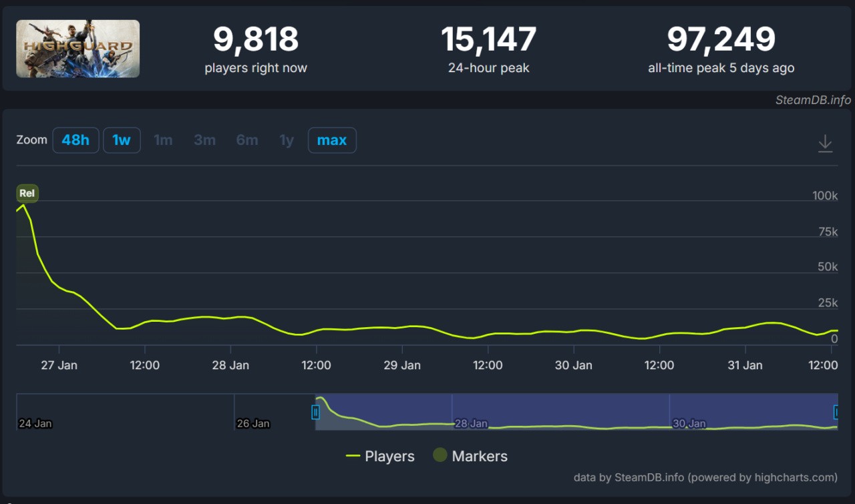The height and width of the screenshot is (504, 855).
Task: Click the 24 Jan area in navigator
Action: tap(35, 423)
